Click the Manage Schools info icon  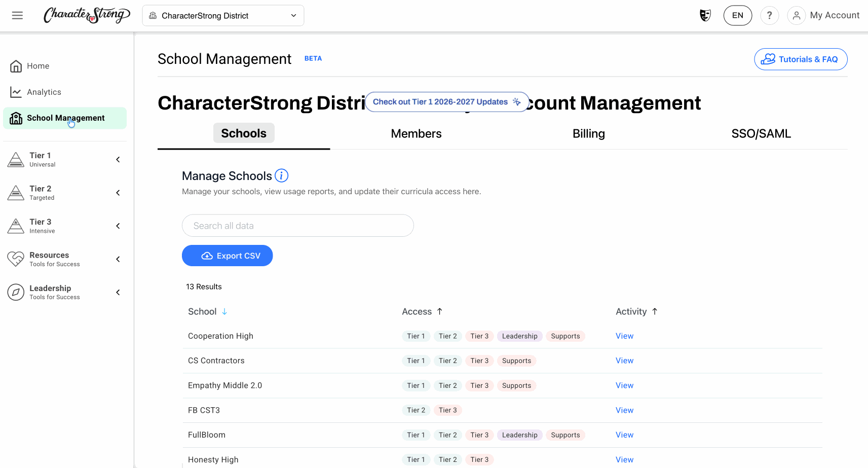281,175
